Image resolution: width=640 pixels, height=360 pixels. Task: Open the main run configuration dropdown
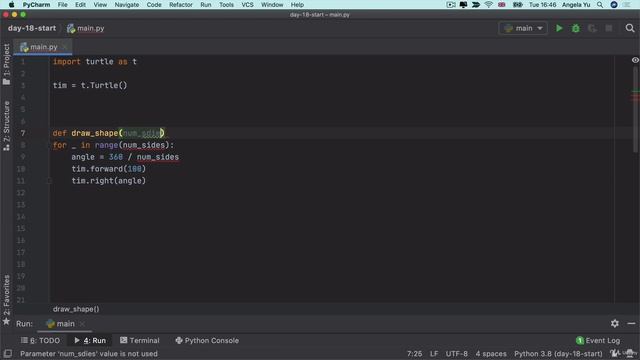(523, 28)
